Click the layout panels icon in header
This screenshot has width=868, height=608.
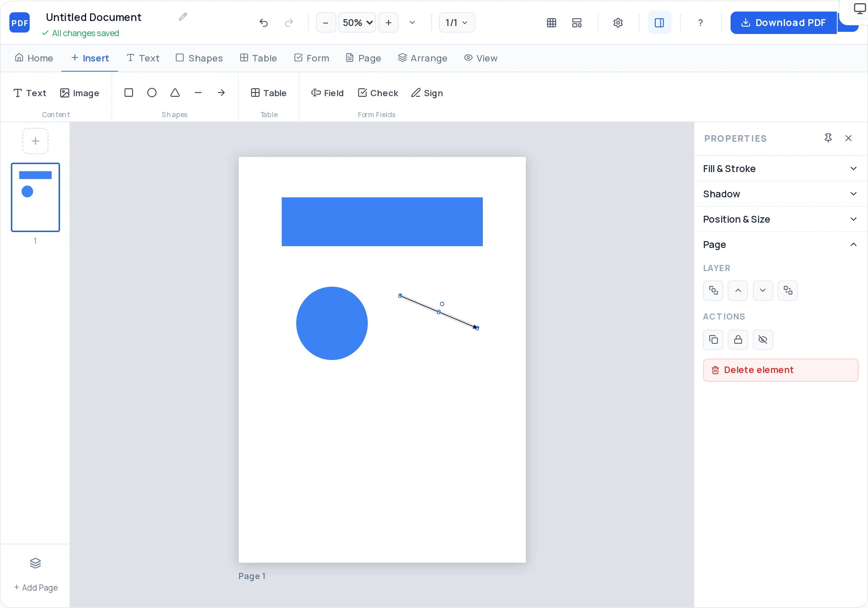click(x=577, y=23)
